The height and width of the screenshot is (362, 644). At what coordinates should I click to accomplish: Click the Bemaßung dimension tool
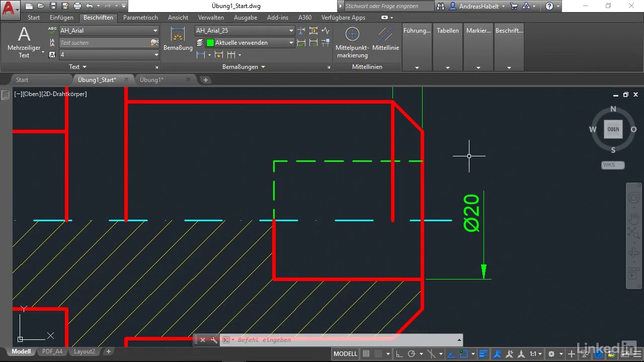[x=178, y=39]
